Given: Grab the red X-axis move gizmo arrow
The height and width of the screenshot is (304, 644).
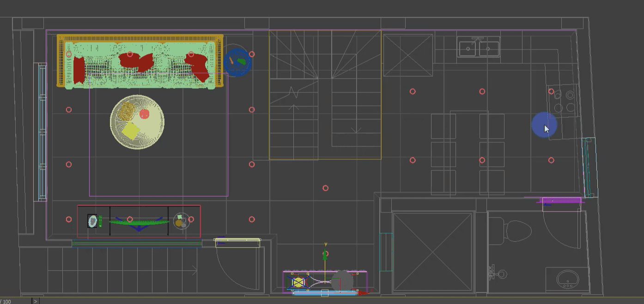Looking at the screenshot, I should [364, 292].
